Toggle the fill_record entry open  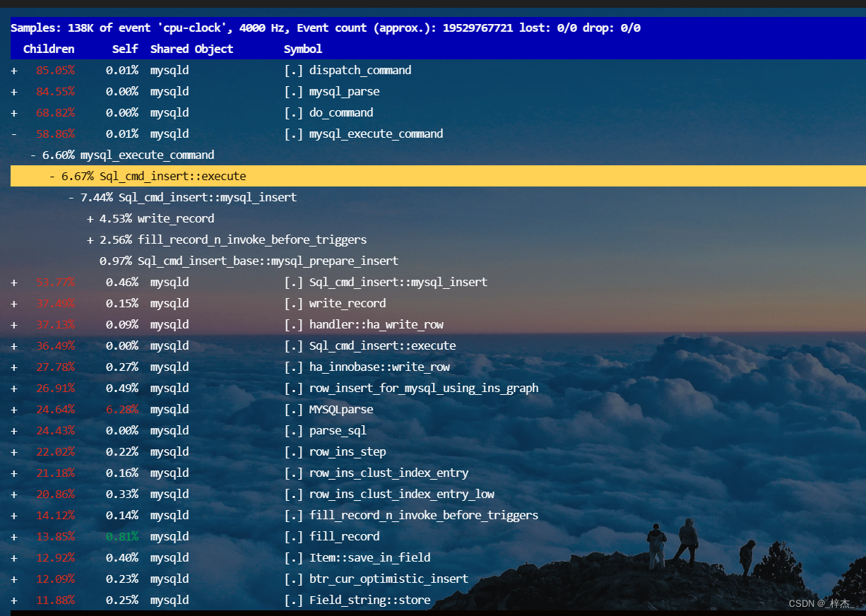coord(13,536)
